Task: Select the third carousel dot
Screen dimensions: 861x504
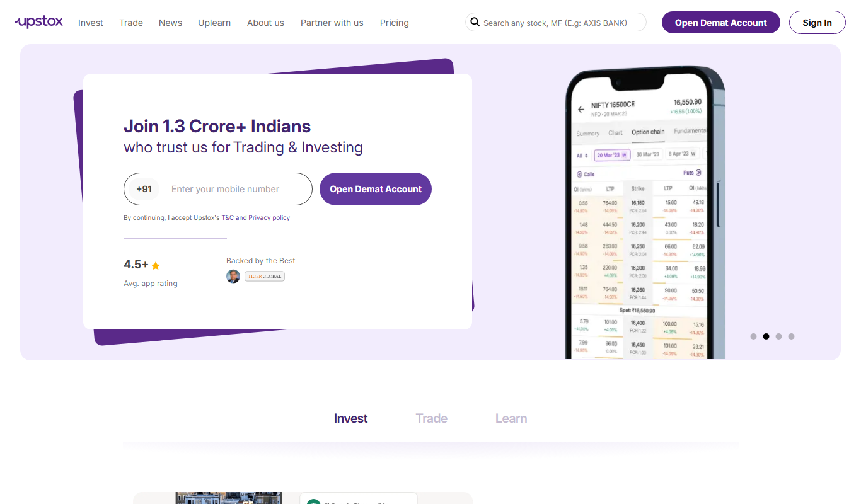Action: pos(778,336)
